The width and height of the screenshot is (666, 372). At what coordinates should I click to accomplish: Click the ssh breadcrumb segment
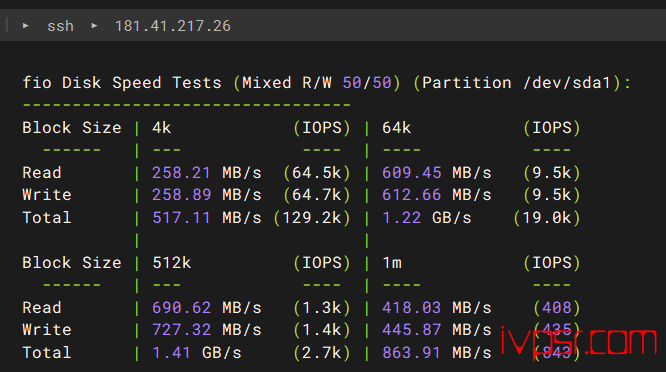[x=60, y=26]
